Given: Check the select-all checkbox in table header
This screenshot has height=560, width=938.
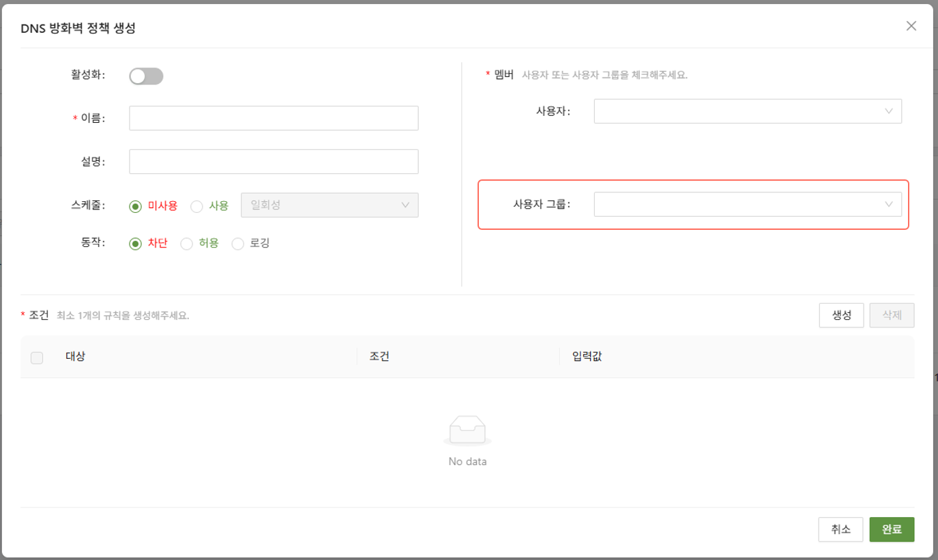Looking at the screenshot, I should pos(37,357).
